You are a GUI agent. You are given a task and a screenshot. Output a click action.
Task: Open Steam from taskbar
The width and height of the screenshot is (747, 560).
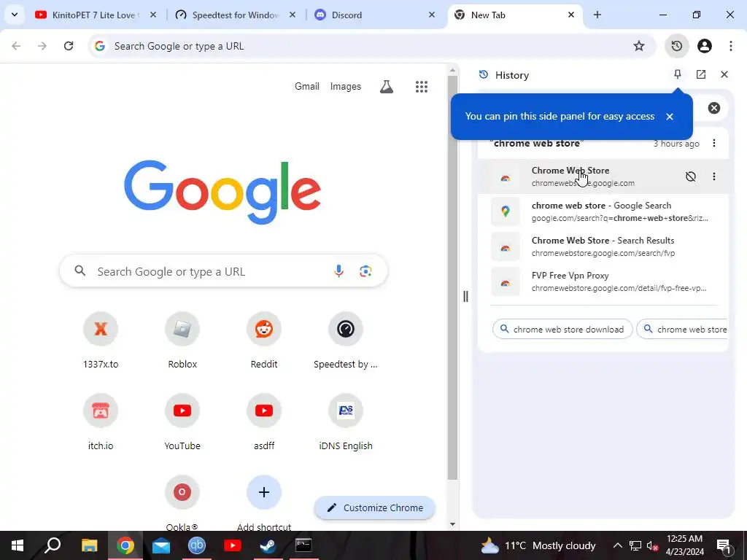[268, 545]
